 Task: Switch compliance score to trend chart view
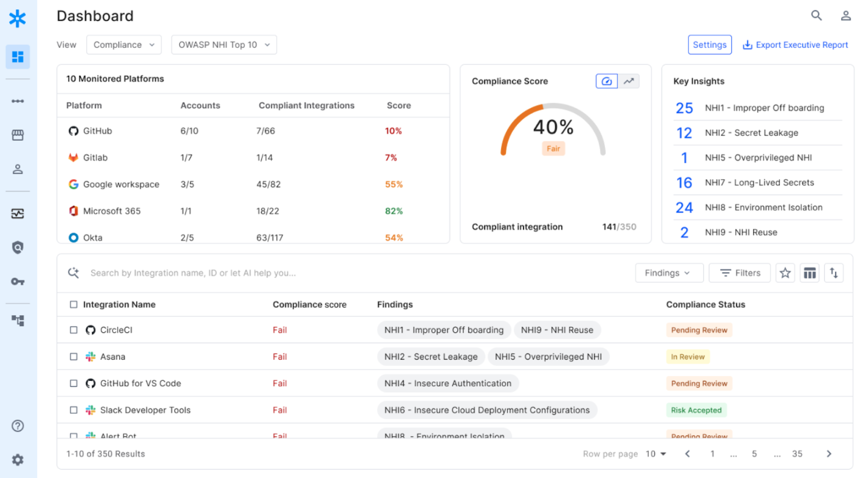point(629,81)
